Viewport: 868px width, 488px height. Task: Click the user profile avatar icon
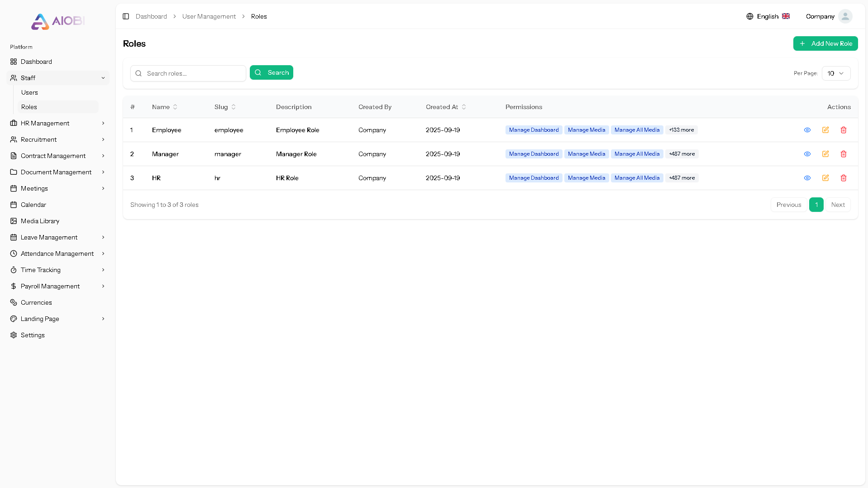pos(845,16)
